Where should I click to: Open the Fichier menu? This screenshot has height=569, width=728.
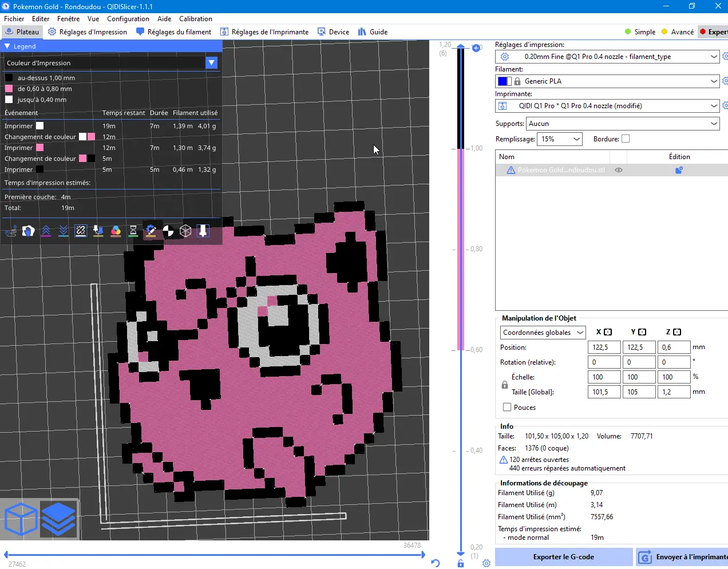(x=14, y=19)
